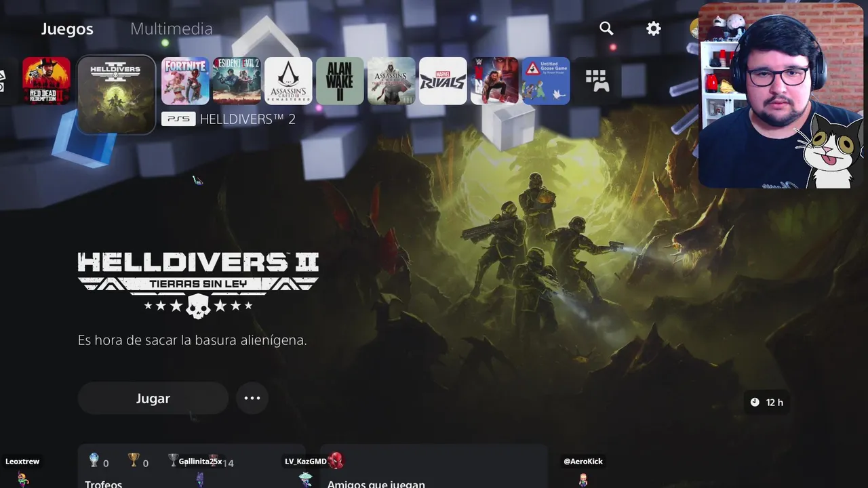The width and height of the screenshot is (868, 488).
Task: Select the Fortnite game tile
Action: [185, 81]
